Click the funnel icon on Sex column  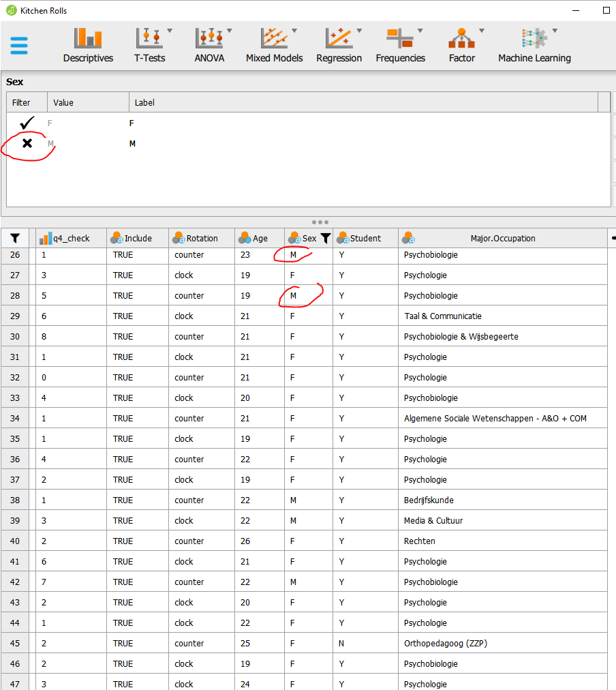click(x=325, y=238)
